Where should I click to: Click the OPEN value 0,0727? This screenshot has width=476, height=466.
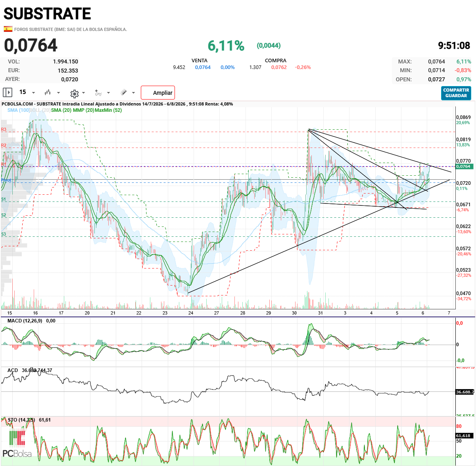(x=436, y=79)
